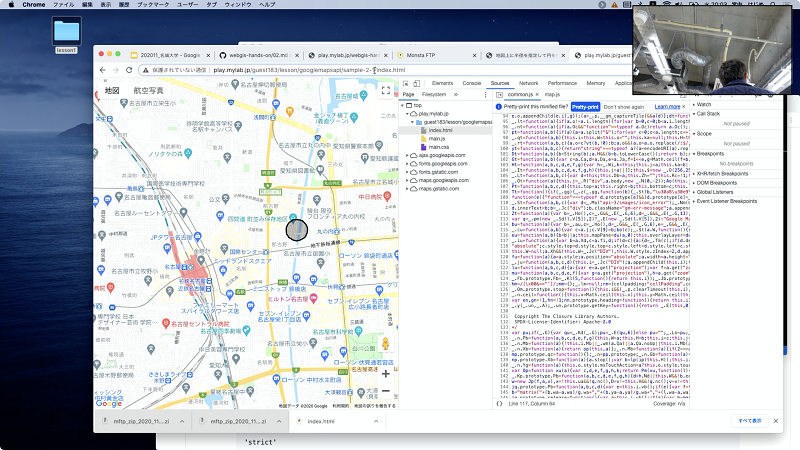
Task: Click the curly-braces format icon in the status bar
Action: coord(499,404)
